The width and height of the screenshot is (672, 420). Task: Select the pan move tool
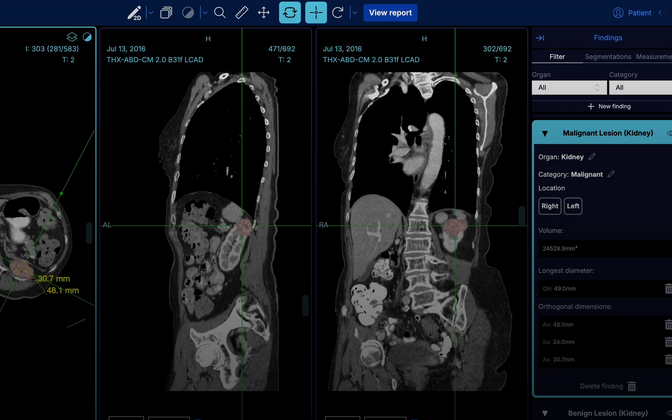(264, 13)
